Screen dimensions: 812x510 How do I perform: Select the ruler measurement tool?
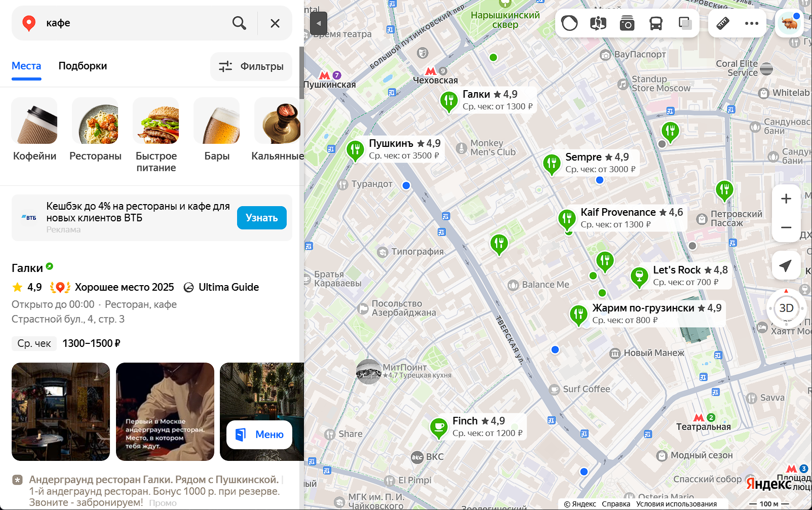click(x=723, y=23)
